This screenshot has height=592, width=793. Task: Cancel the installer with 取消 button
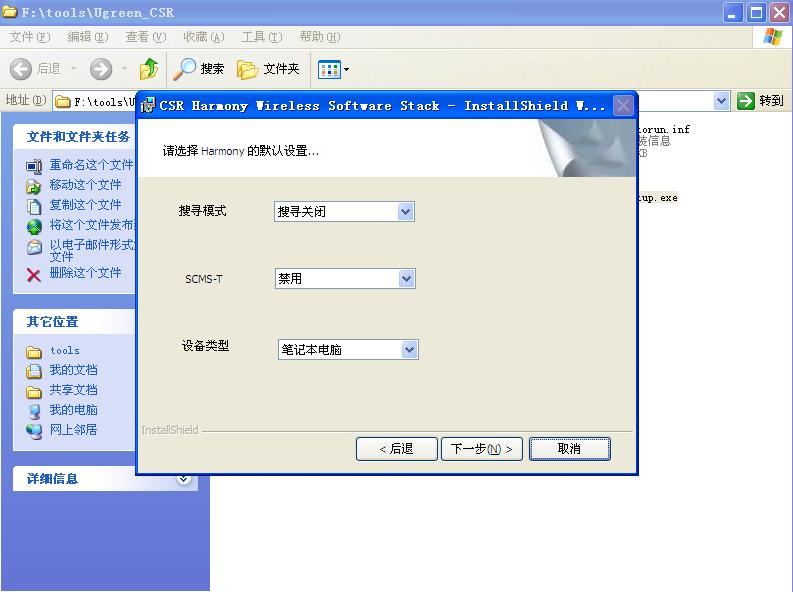[x=570, y=449]
